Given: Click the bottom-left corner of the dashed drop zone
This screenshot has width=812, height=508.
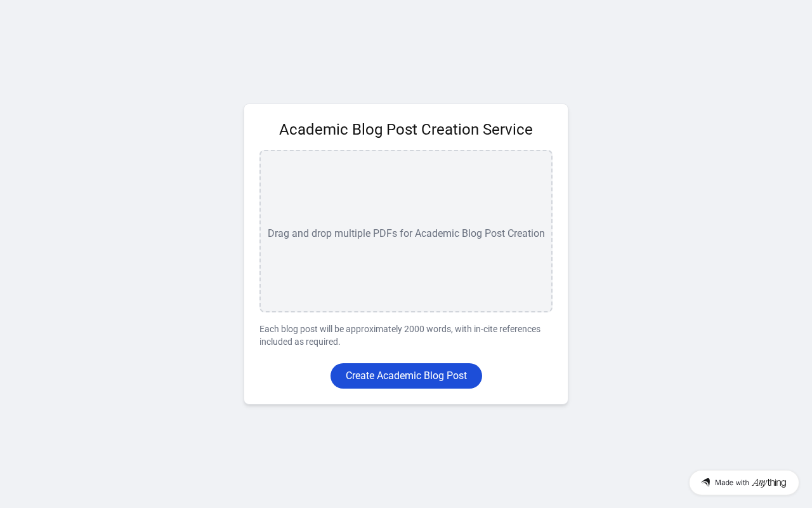Looking at the screenshot, I should coord(262,309).
